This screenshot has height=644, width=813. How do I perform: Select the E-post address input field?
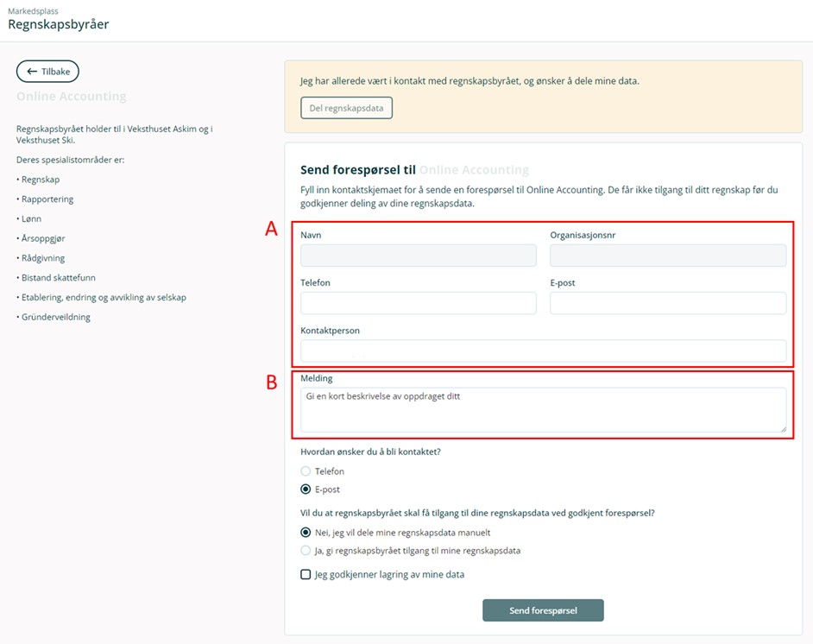(x=667, y=303)
